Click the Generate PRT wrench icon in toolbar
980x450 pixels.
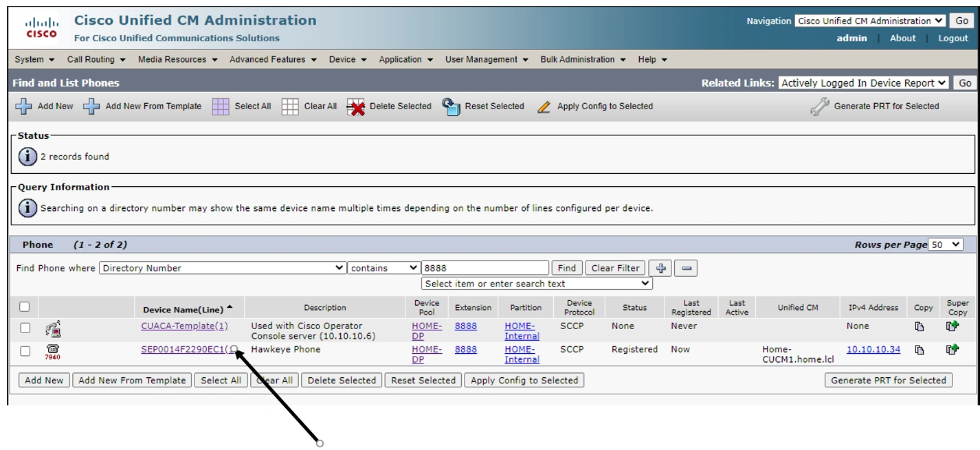pyautogui.click(x=819, y=106)
